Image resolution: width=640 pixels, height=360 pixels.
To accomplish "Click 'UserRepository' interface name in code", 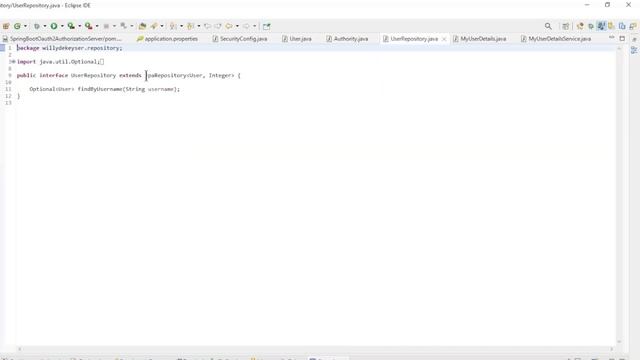I will pos(93,76).
